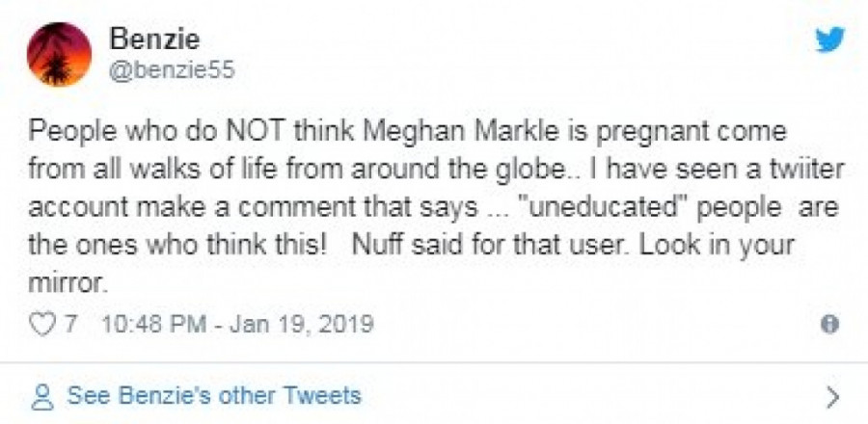Click the person icon beside See Benzie's
The height and width of the screenshot is (424, 868).
click(x=41, y=395)
